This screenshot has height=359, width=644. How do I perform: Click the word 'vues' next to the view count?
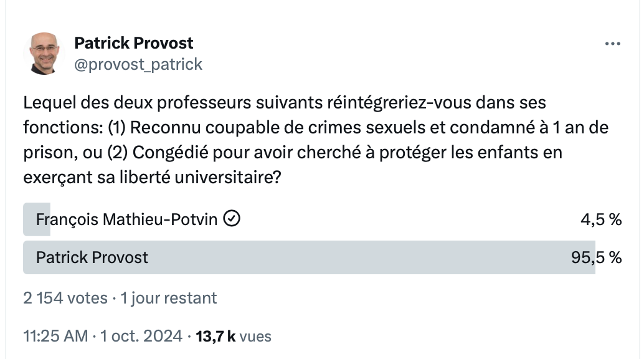click(255, 337)
